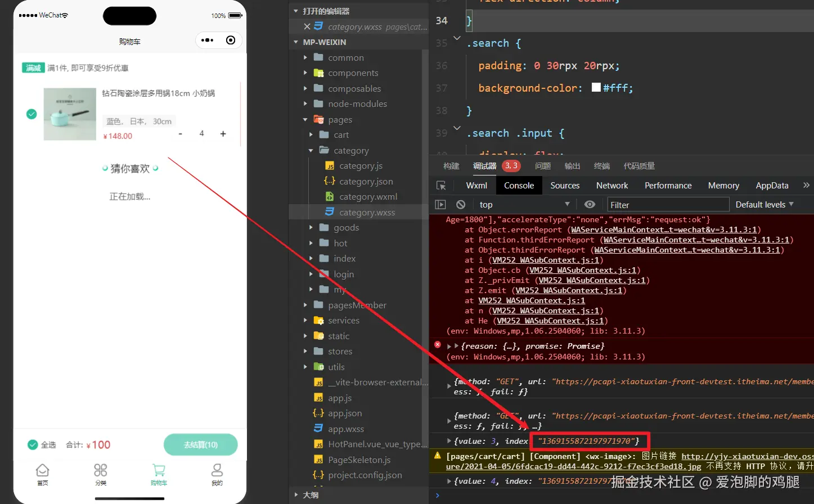Fold the .search CSS rule at line 35
This screenshot has width=814, height=504.
click(x=457, y=38)
